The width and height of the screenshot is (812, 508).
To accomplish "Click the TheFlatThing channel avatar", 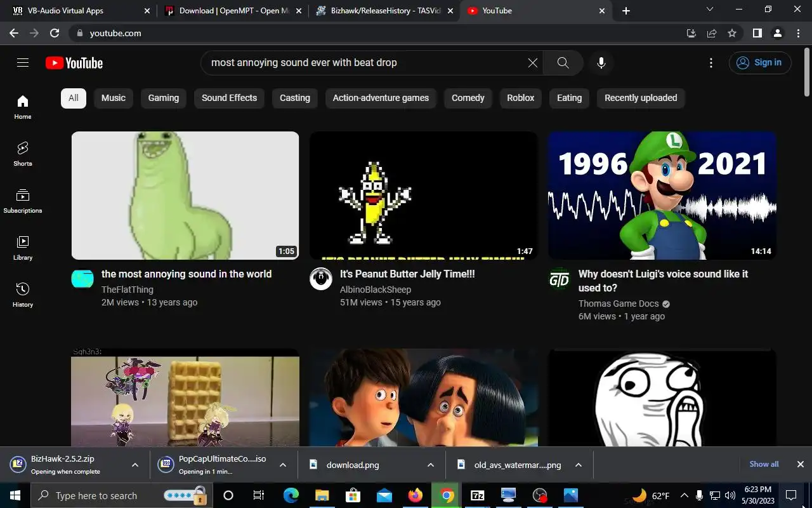I will (82, 279).
